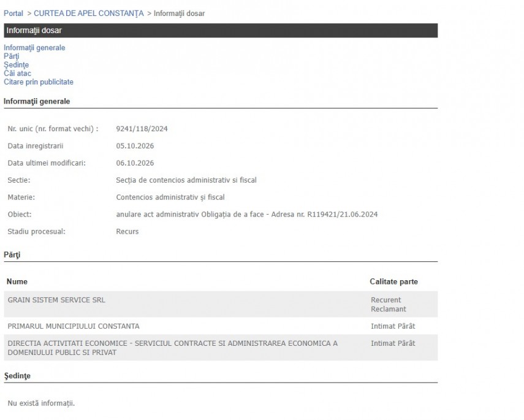Click the Sectie field label

(x=19, y=180)
